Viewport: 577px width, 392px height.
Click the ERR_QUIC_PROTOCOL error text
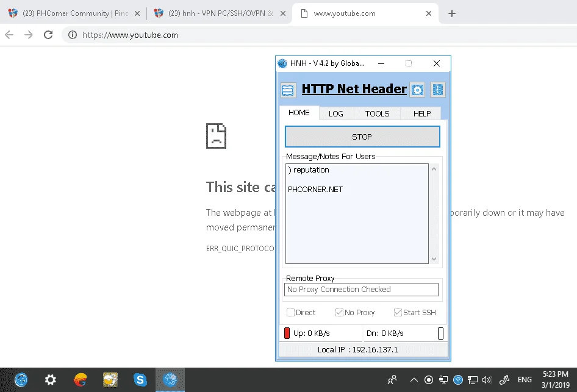[240, 249]
